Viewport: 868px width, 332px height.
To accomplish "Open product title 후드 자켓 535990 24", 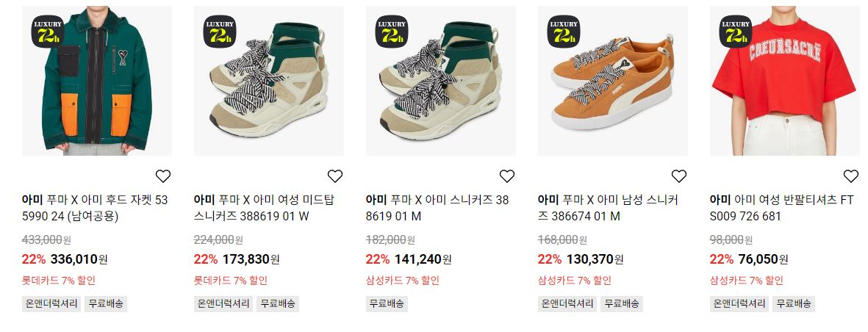I will (x=95, y=208).
